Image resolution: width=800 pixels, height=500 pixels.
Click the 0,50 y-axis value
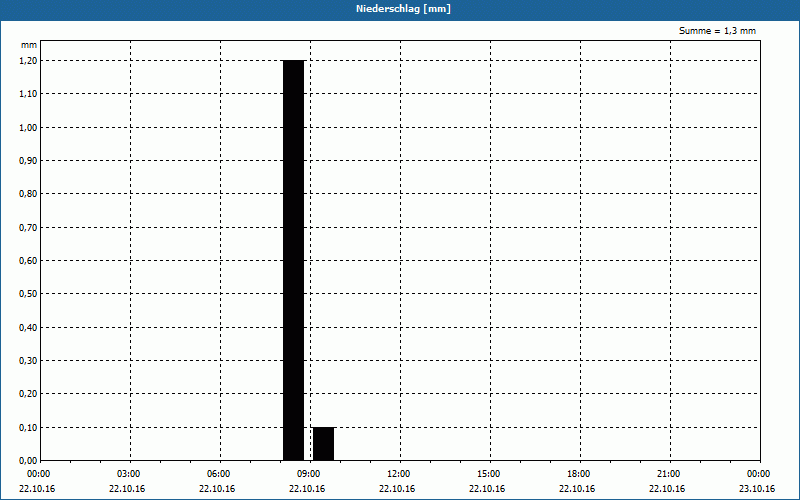click(28, 294)
